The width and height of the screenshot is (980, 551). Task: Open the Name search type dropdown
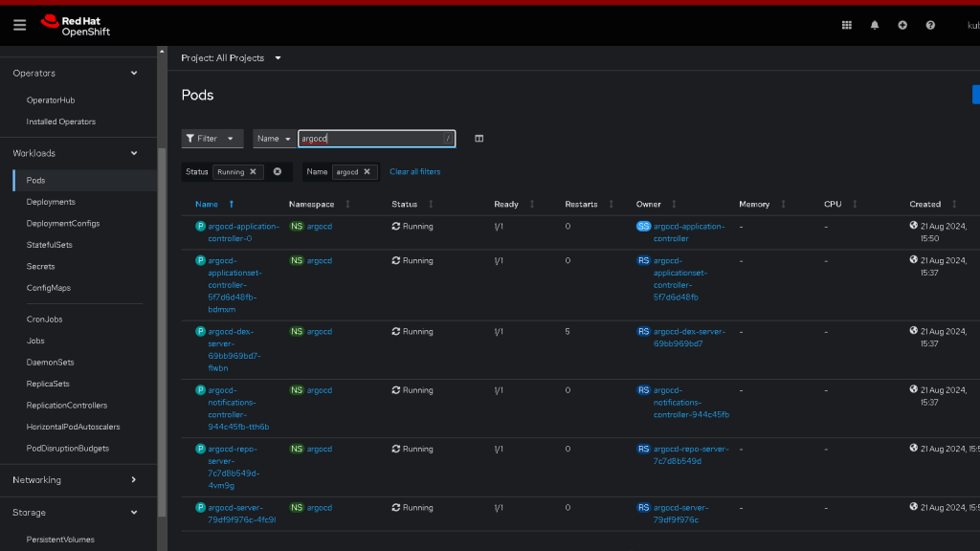(x=275, y=139)
